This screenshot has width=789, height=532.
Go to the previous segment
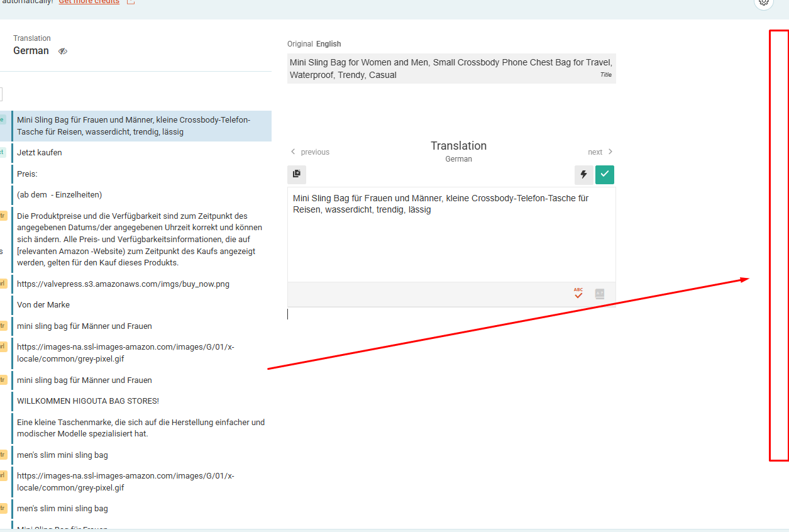310,152
